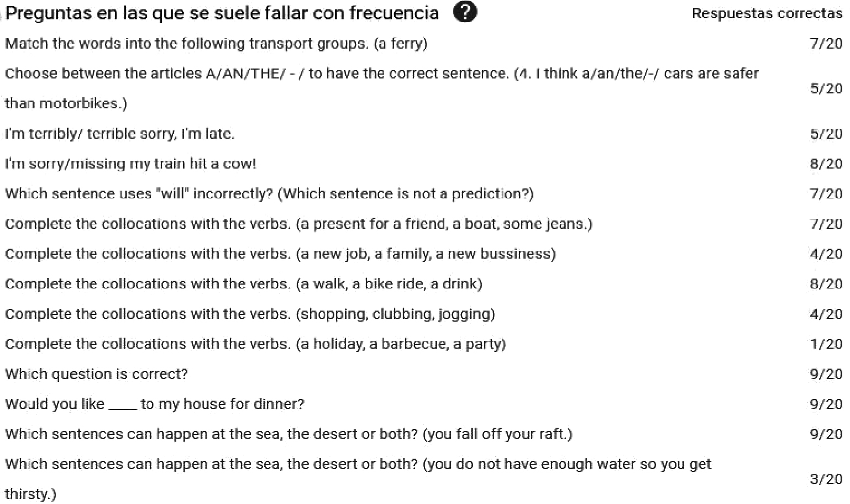The height and width of the screenshot is (504, 850).
Task: Open the 'Which question is correct?' row
Action: pyautogui.click(x=97, y=374)
